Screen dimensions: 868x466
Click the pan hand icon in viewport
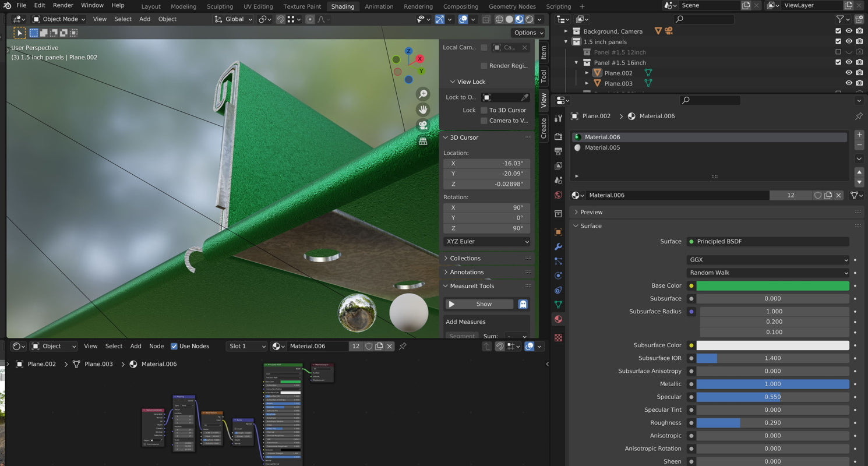point(423,110)
